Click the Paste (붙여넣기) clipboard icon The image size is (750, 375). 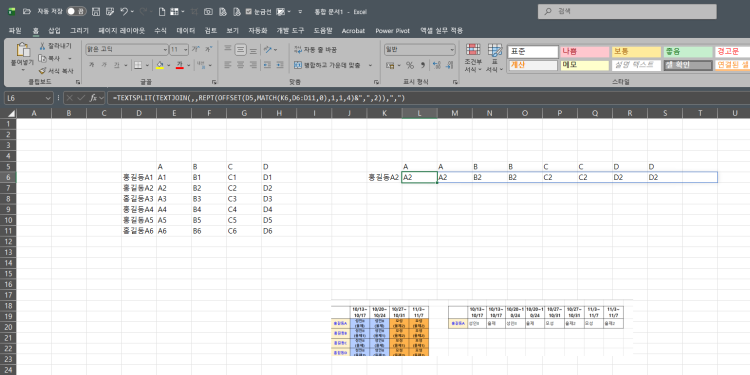pyautogui.click(x=23, y=50)
